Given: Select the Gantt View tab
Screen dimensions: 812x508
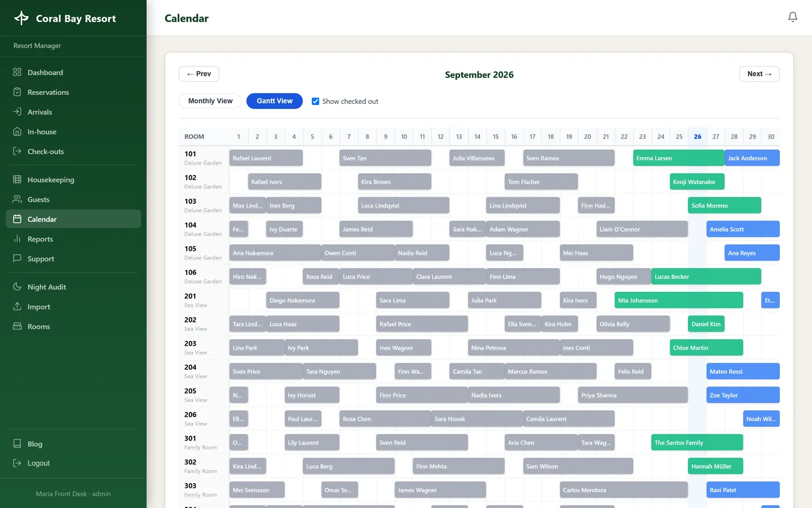Looking at the screenshot, I should coord(275,101).
